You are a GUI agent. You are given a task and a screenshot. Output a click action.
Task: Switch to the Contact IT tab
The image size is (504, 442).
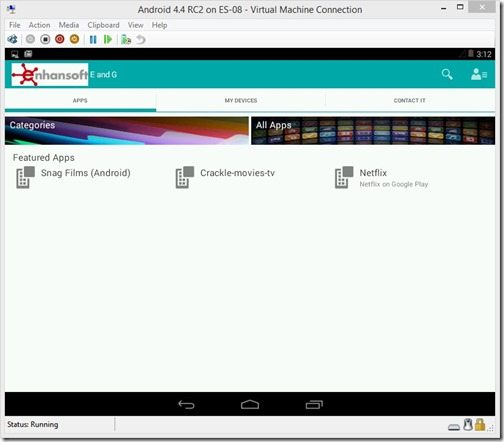tap(410, 100)
